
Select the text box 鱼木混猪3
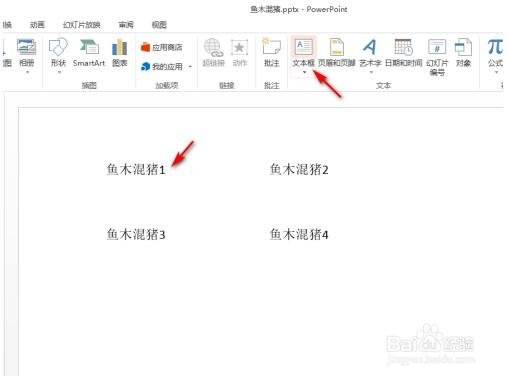coord(136,234)
